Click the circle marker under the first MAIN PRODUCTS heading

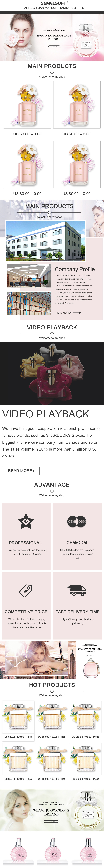click(x=52, y=72)
